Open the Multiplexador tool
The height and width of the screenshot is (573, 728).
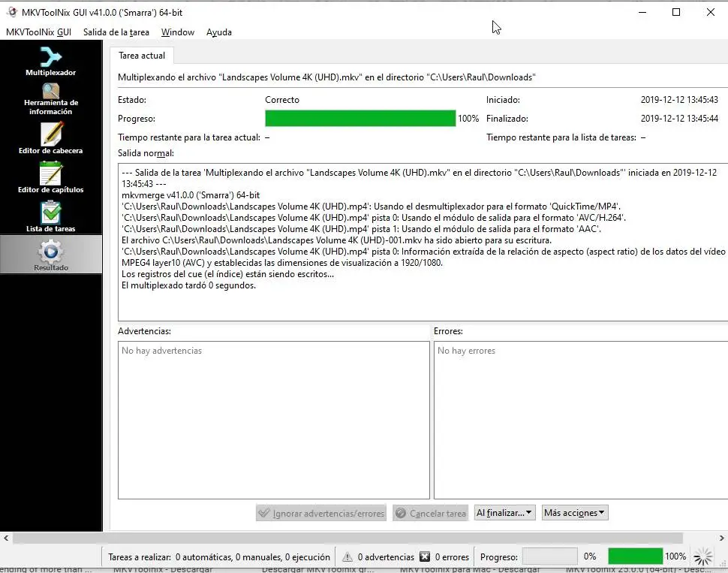tap(50, 62)
